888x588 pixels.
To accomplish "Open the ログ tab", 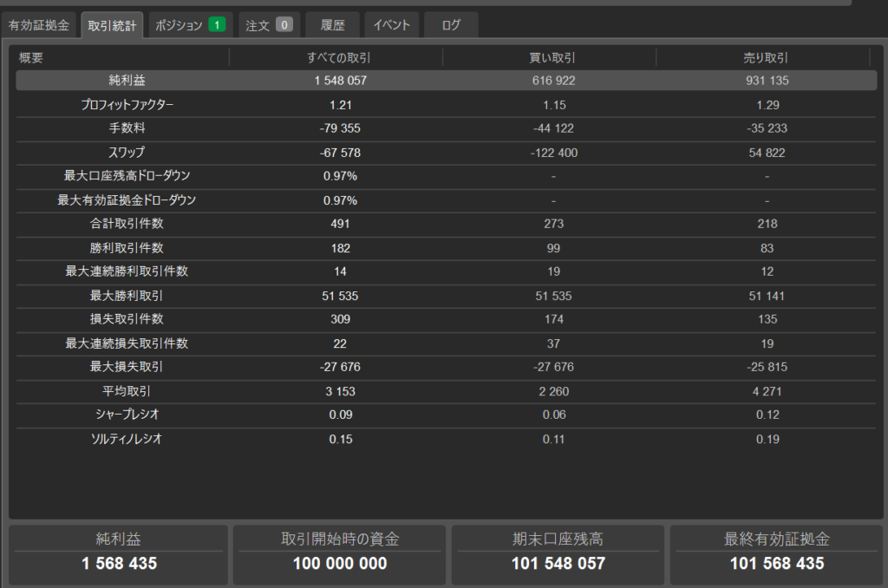I will pos(451,25).
